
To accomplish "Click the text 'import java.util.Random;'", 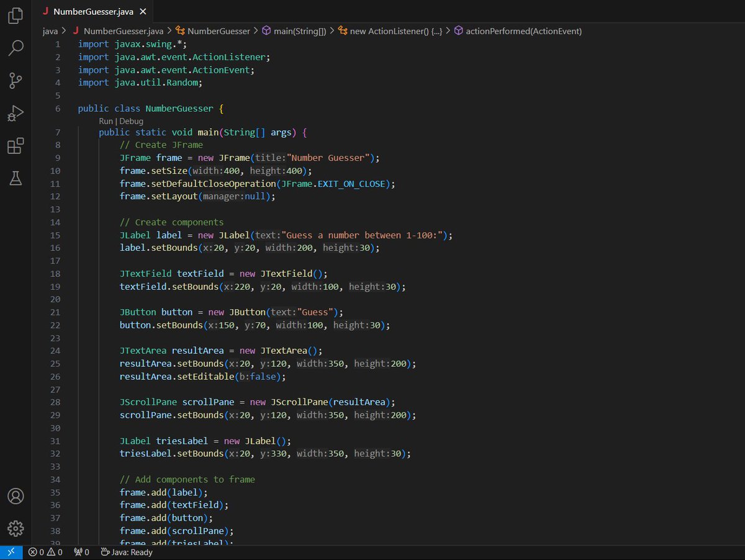I will pos(140,83).
